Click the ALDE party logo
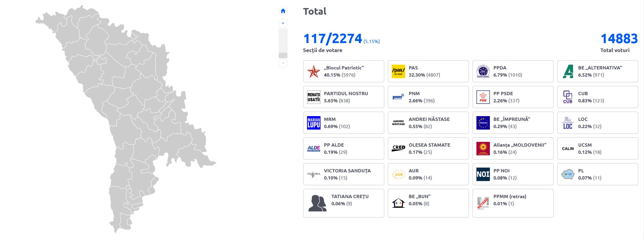This screenshot has width=644, height=240. tap(314, 149)
